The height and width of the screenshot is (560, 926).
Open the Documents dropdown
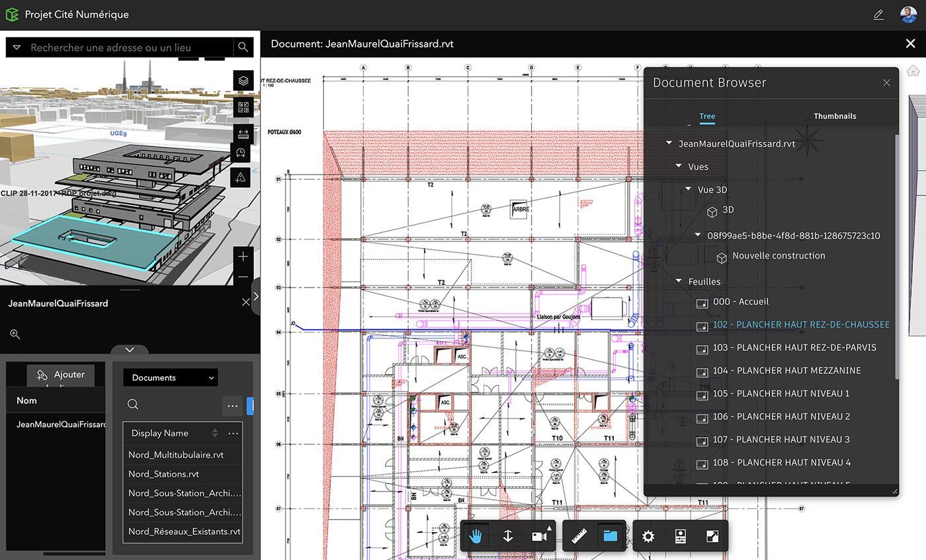[x=171, y=378]
